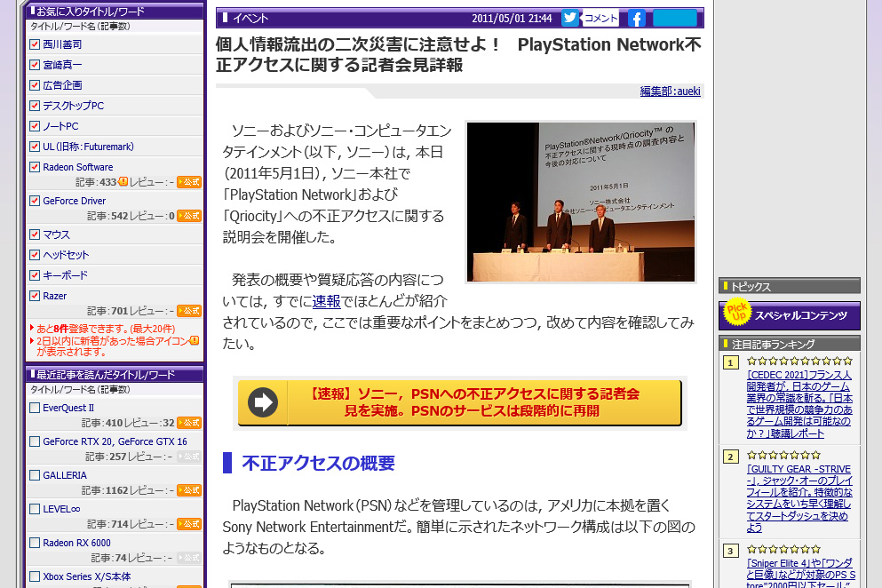Screen dimensions: 882x588
Task: Click the greyed 公式 badge for GeForce RTX 20
Action: (189, 457)
